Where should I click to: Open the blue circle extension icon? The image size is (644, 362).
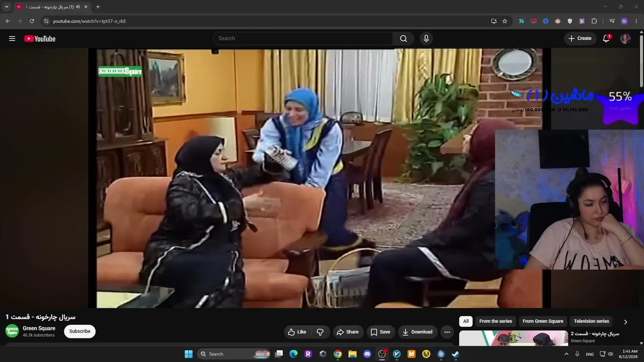pyautogui.click(x=545, y=21)
